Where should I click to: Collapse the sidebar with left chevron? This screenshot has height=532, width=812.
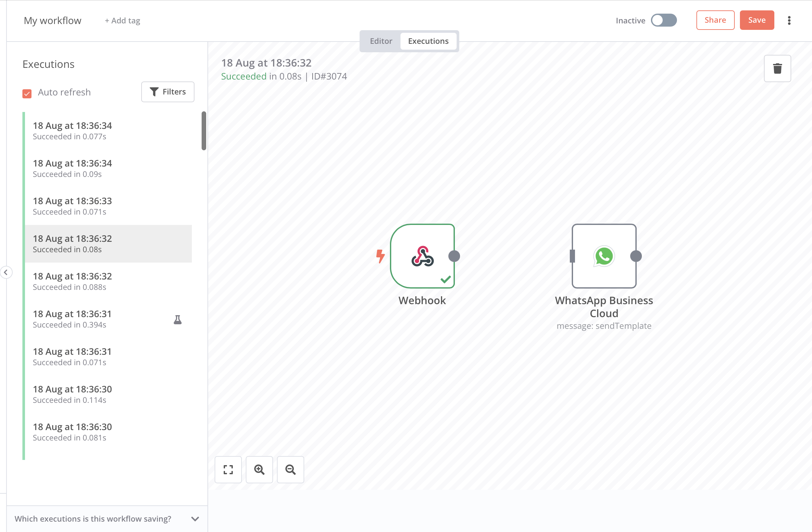click(x=6, y=272)
